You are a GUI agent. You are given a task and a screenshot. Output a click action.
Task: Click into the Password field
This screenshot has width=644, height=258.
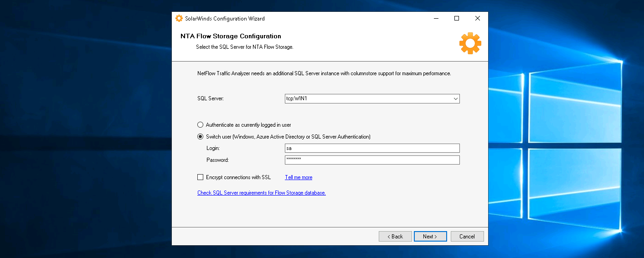coord(371,160)
